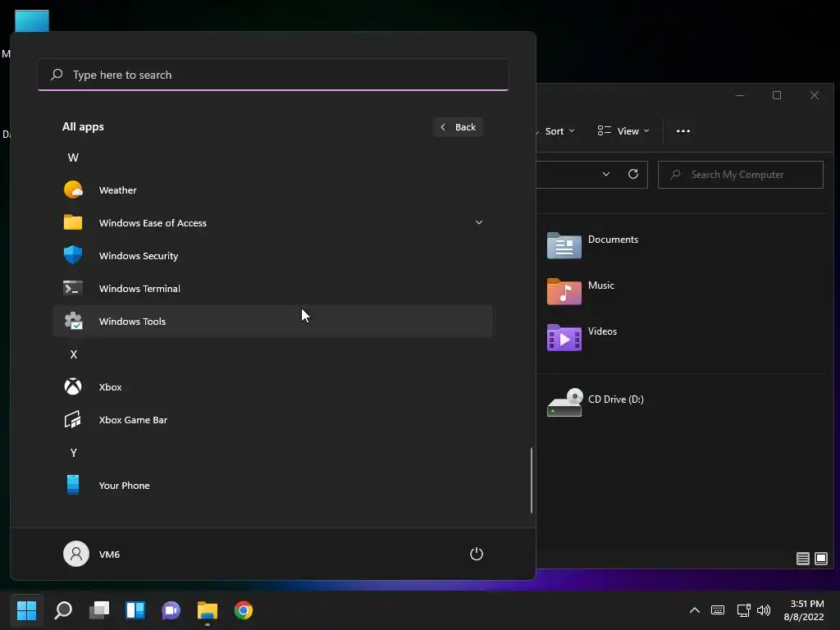Open Task View on taskbar
This screenshot has width=840, height=630.
[x=99, y=610]
